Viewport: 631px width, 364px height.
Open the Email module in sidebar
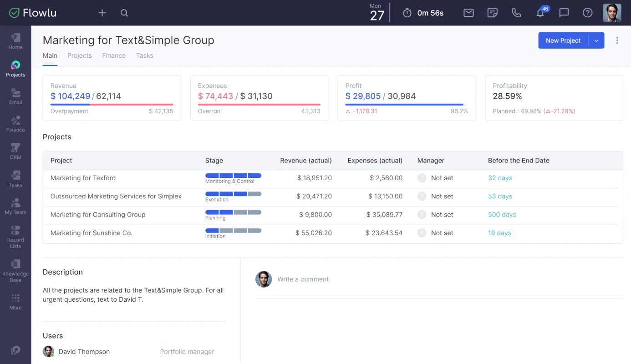click(15, 96)
